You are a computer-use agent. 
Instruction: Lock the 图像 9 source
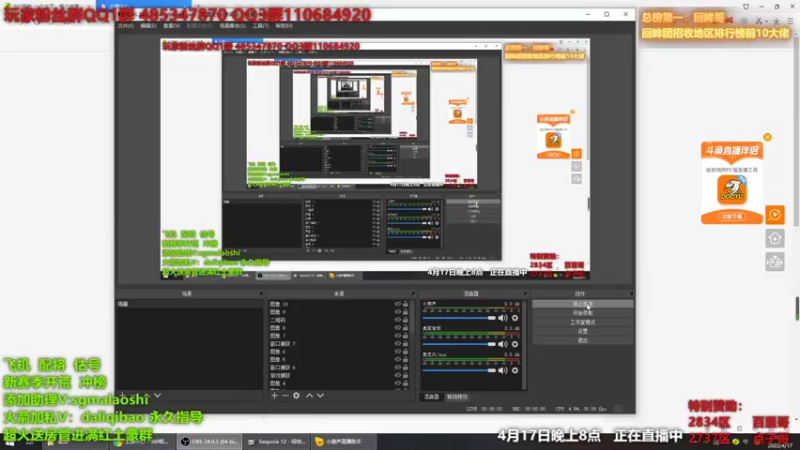[x=406, y=312]
